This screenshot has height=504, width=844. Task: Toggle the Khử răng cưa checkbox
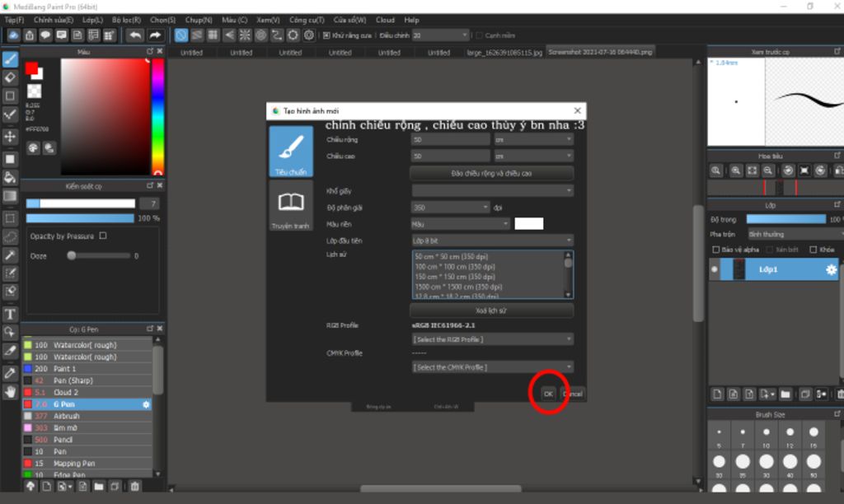pyautogui.click(x=326, y=35)
